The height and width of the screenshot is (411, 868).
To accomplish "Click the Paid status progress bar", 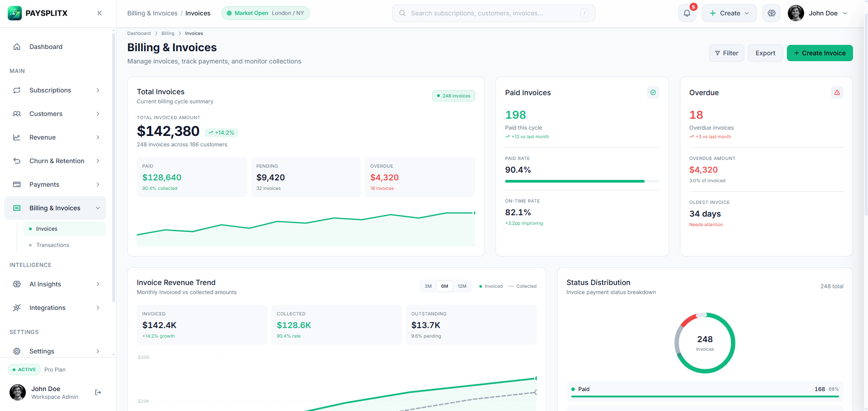I will [x=705, y=396].
